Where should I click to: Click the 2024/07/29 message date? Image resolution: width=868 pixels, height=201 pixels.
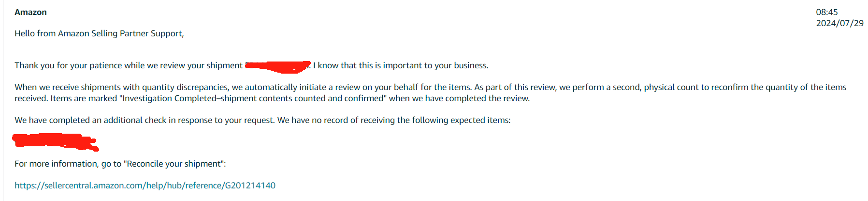839,23
